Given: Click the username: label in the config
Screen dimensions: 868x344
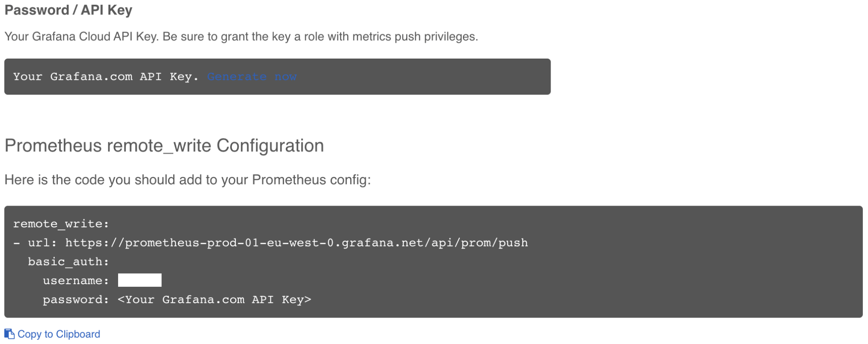Looking at the screenshot, I should point(76,281).
